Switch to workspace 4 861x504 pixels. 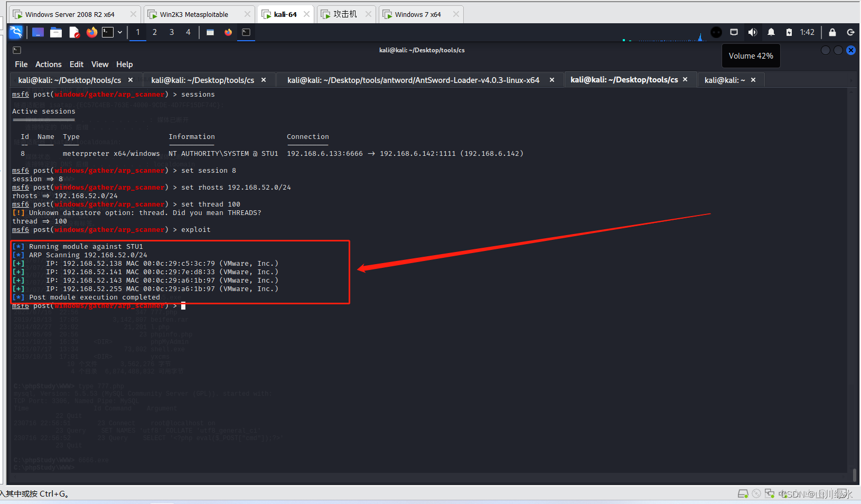[188, 32]
